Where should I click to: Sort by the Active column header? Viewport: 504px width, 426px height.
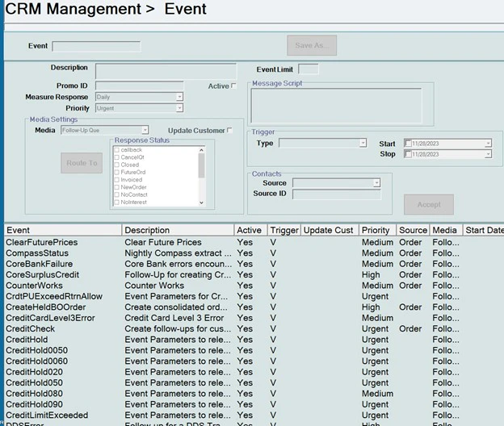point(250,230)
